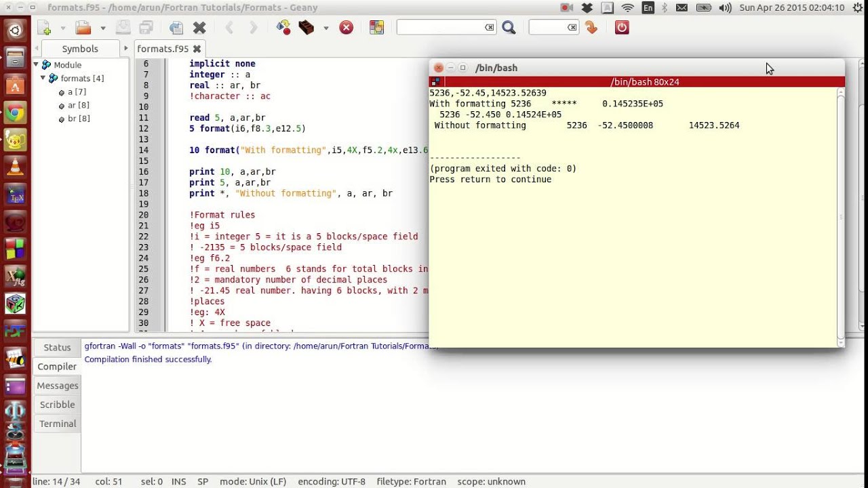The width and height of the screenshot is (868, 488).
Task: Close the formats.f95 tab
Action: click(x=197, y=49)
